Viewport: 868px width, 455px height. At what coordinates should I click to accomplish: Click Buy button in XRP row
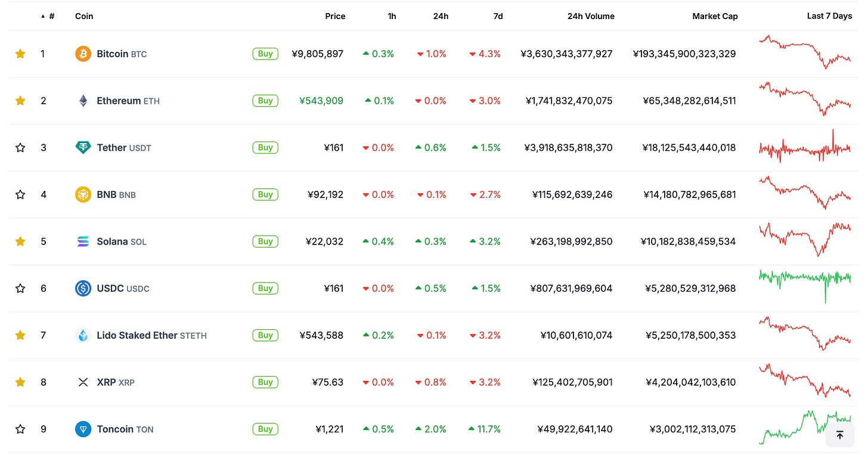tap(265, 382)
